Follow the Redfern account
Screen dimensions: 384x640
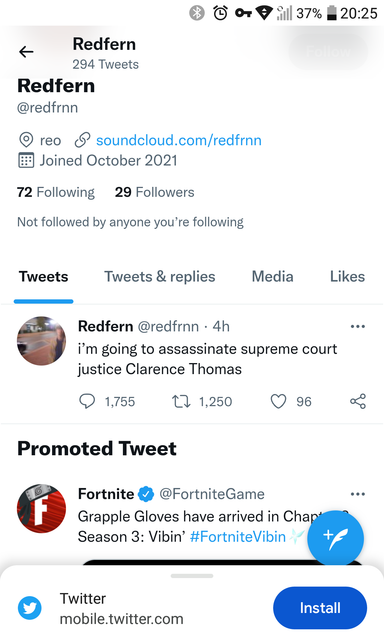328,52
